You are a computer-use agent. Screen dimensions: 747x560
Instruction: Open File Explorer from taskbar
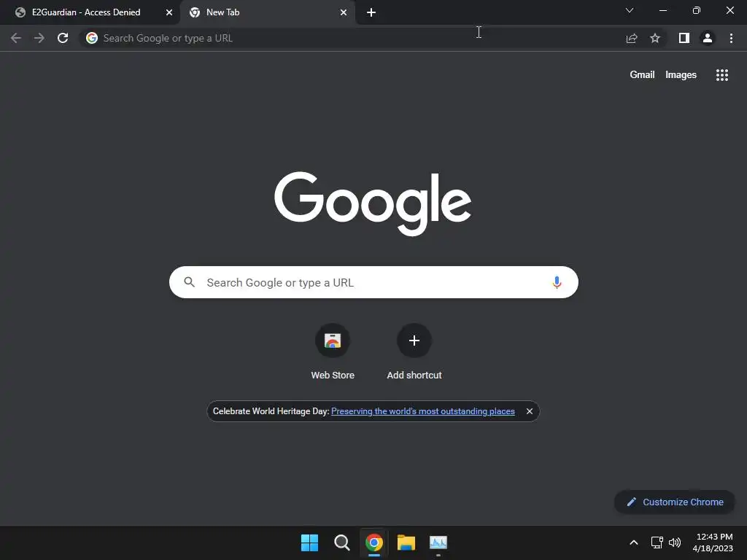[x=406, y=542]
